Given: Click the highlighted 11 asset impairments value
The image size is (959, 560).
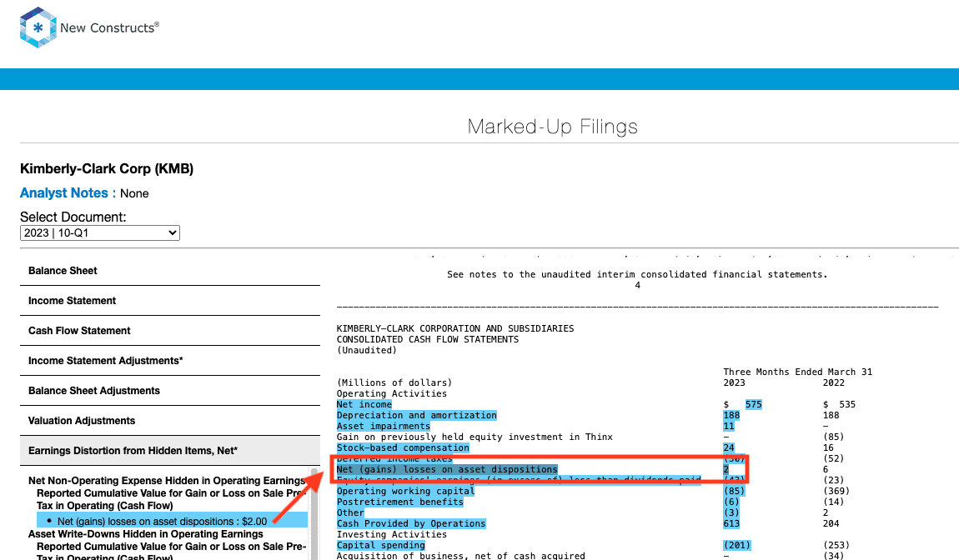Looking at the screenshot, I should coord(729,426).
